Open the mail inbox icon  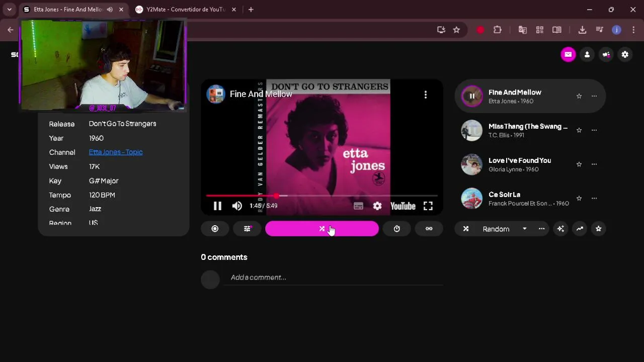(x=568, y=55)
